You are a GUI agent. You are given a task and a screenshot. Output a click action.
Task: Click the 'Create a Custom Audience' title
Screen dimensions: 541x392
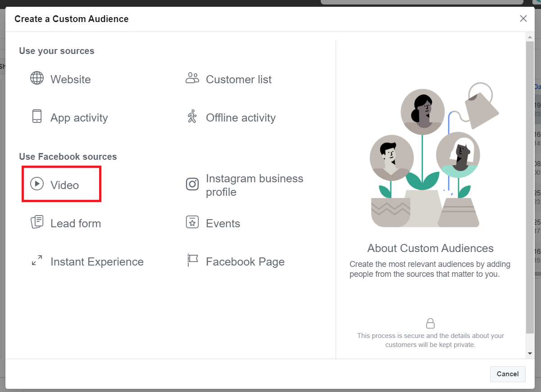click(x=72, y=19)
